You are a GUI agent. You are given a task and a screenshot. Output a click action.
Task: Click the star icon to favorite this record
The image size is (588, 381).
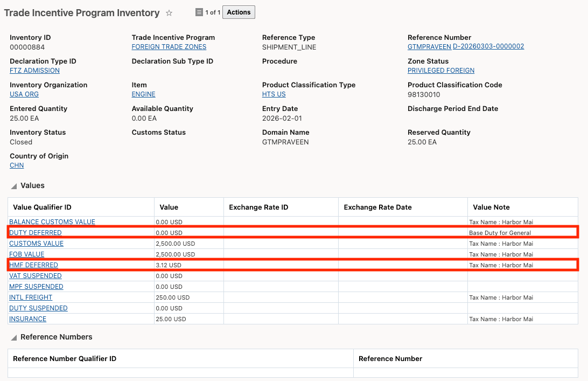click(169, 12)
